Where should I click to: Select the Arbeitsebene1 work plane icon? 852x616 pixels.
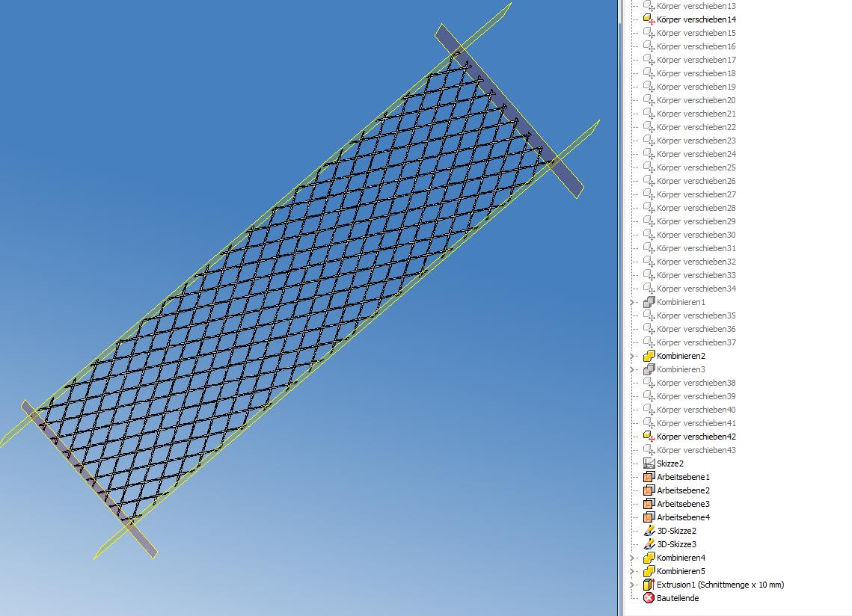pos(646,476)
